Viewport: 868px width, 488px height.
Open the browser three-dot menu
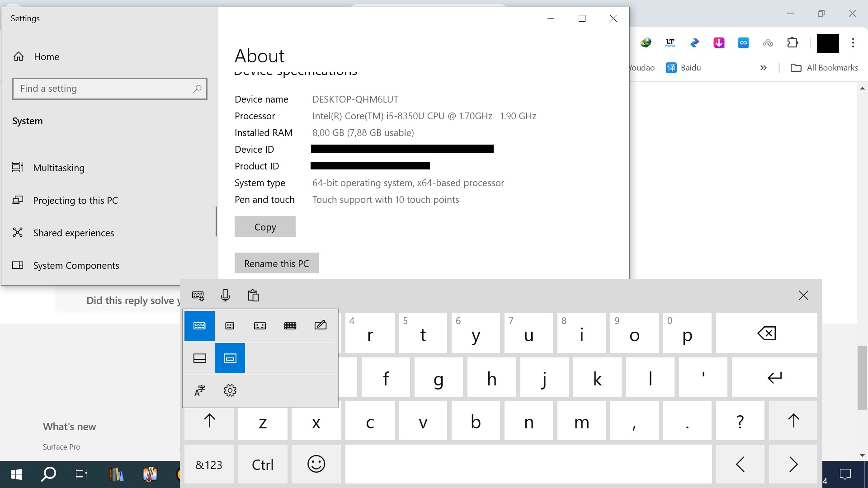pyautogui.click(x=853, y=43)
